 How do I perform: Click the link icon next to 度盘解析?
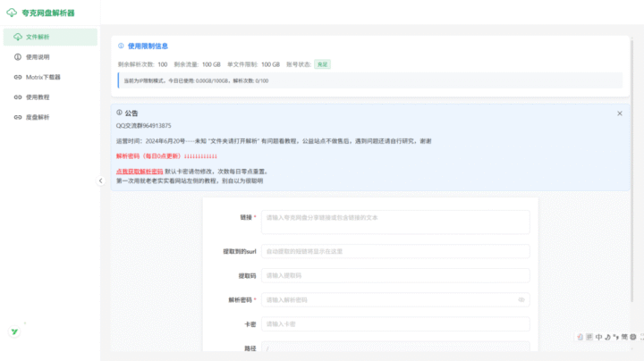tap(18, 117)
